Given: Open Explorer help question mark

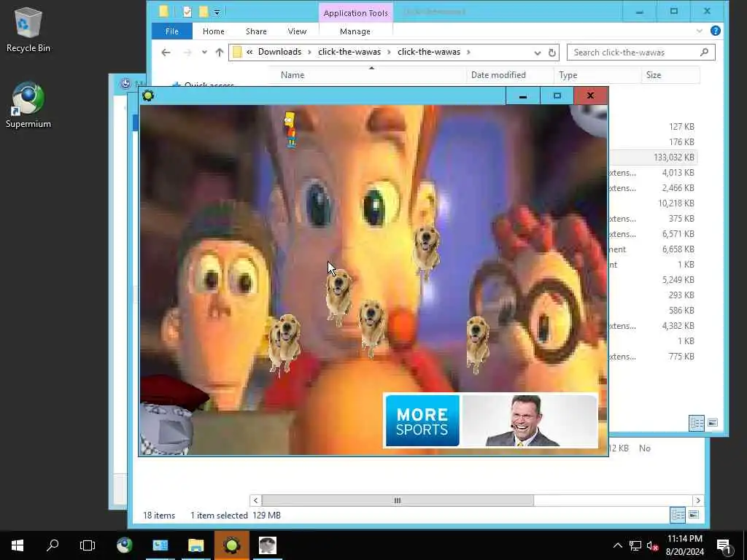Looking at the screenshot, I should (715, 31).
